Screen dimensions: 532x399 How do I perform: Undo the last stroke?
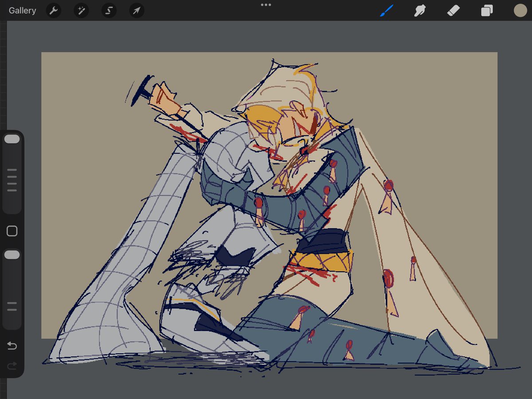[12, 346]
